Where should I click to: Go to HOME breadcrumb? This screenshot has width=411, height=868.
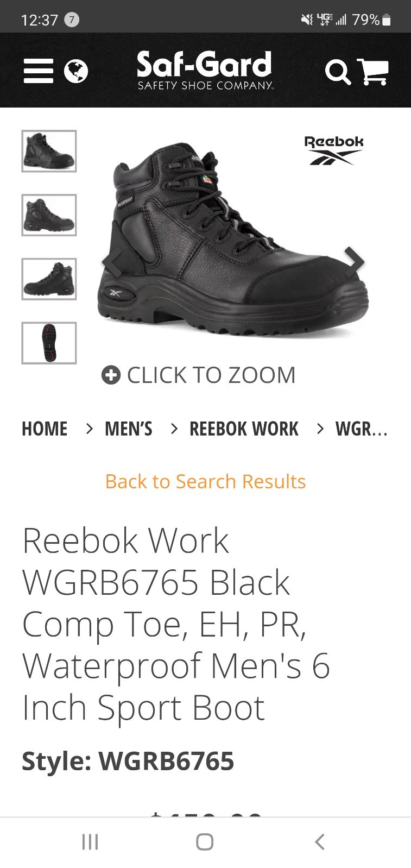tap(45, 429)
